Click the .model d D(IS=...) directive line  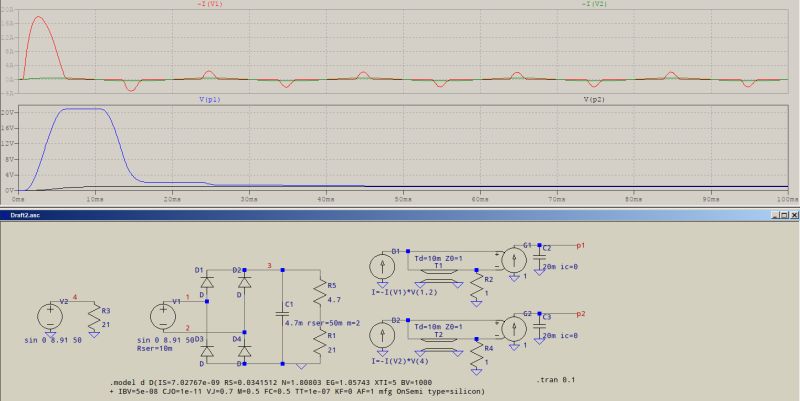pos(271,382)
